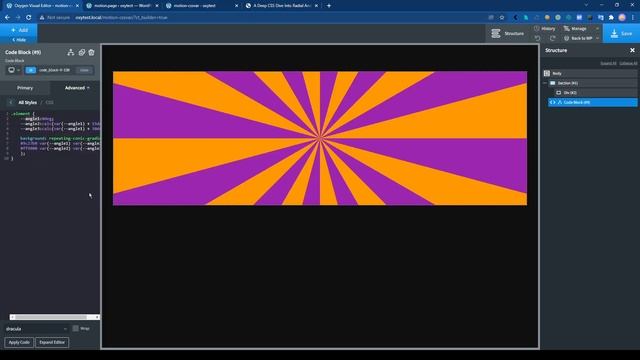This screenshot has width=640, height=360.
Task: Click the code editor horizontal scrollbar
Action: (54, 317)
